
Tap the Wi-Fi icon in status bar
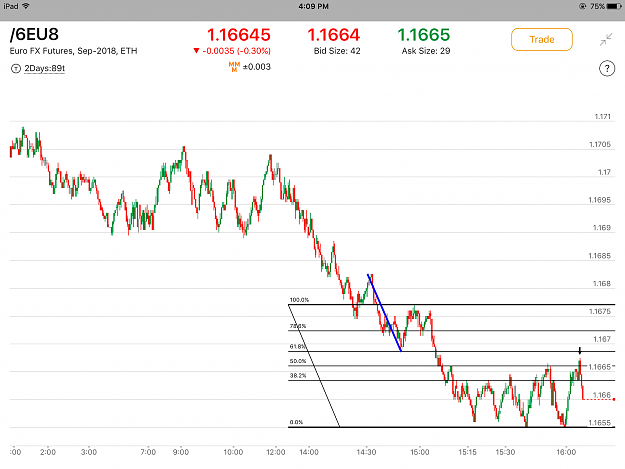(x=26, y=6)
